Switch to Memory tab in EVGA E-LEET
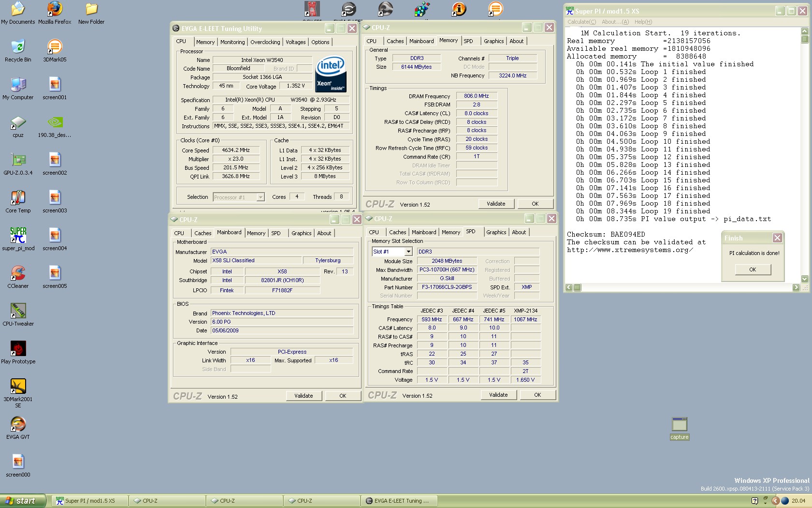This screenshot has width=812, height=508. coord(205,42)
